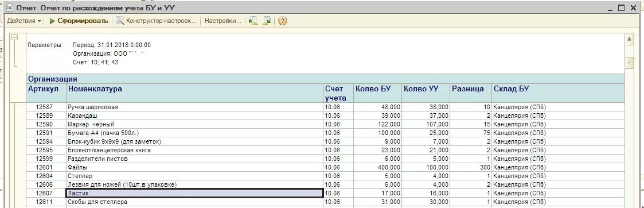
Task: Select the Файлы cell
Action: (195, 168)
